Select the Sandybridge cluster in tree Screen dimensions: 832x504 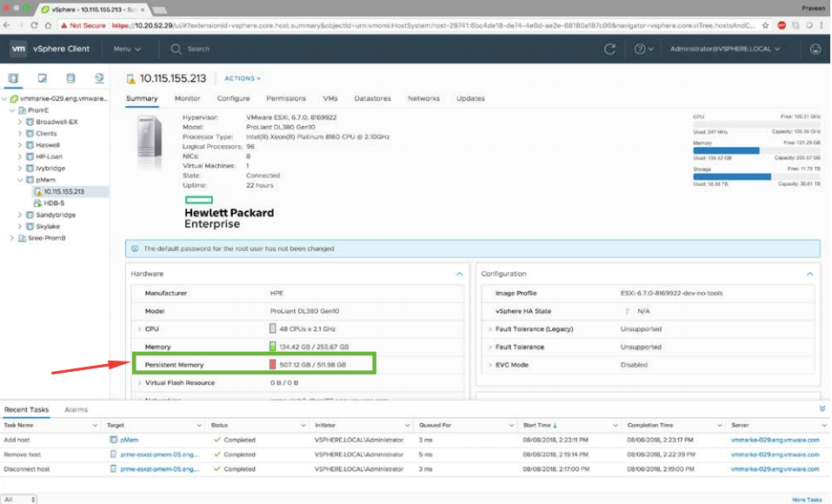click(x=56, y=215)
